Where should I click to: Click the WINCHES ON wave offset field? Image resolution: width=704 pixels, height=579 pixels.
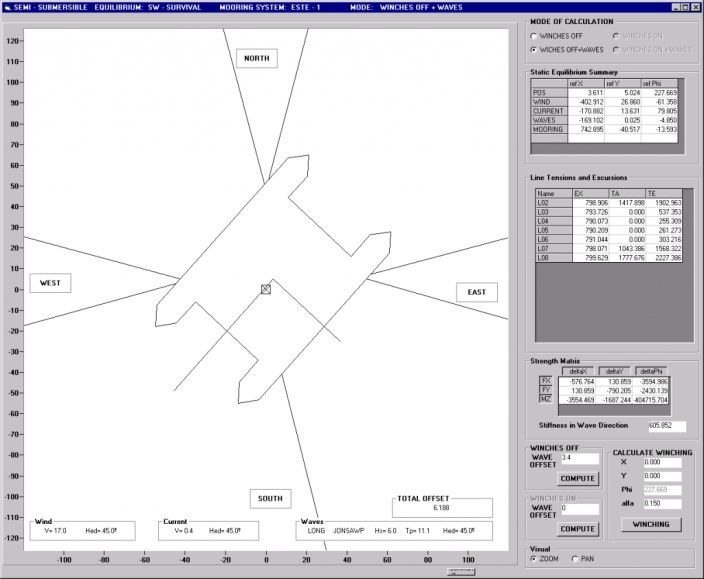[x=580, y=509]
